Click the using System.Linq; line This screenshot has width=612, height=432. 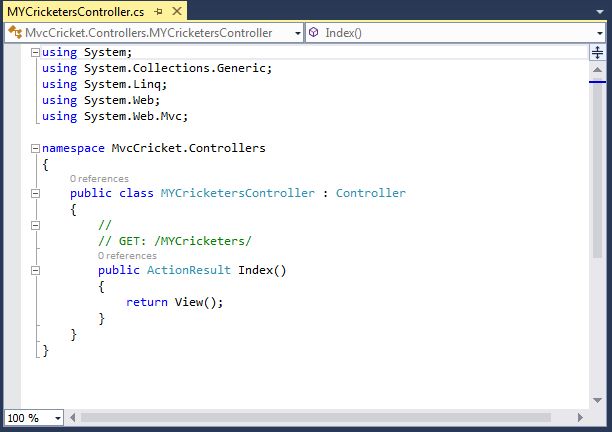coord(105,84)
